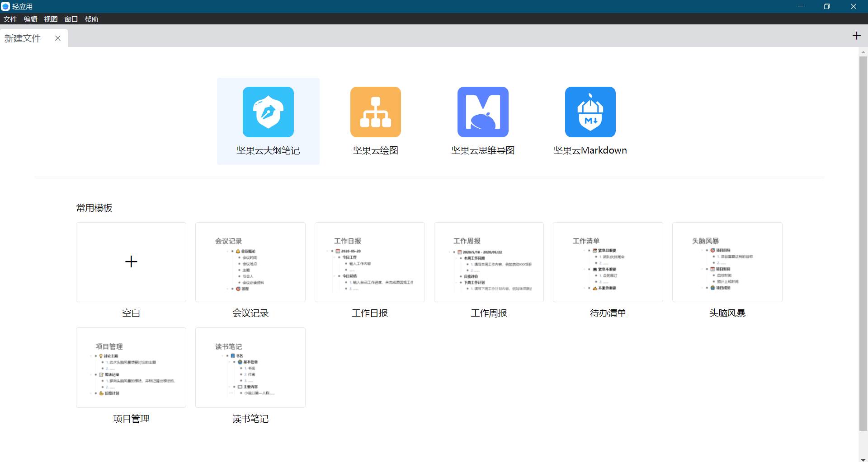Click the 头脑风暴 caption below thumbnail

pos(727,313)
